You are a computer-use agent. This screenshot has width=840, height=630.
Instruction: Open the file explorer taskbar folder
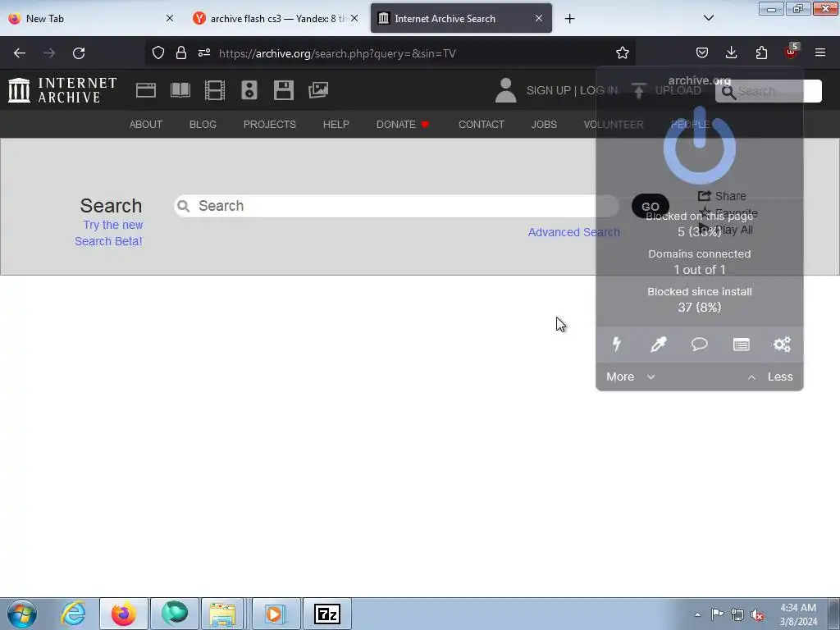223,614
